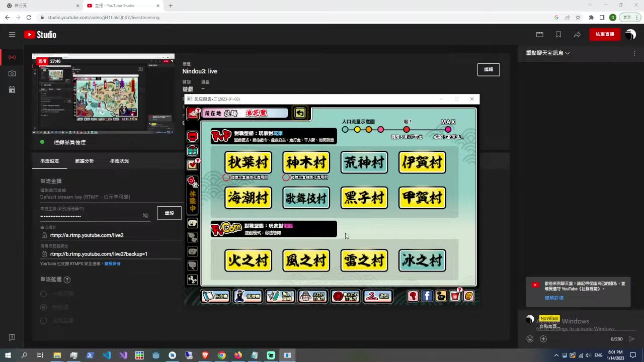Click the game's back arrow button

click(300, 113)
